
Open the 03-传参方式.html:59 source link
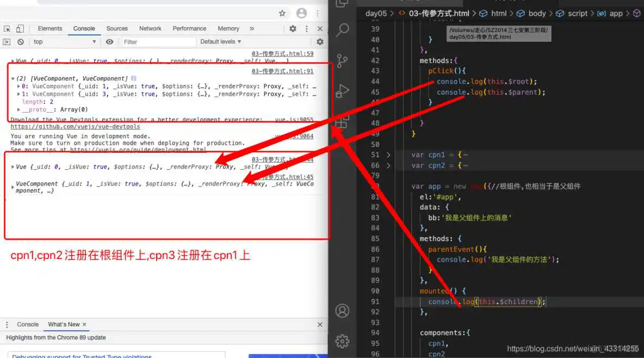point(283,54)
